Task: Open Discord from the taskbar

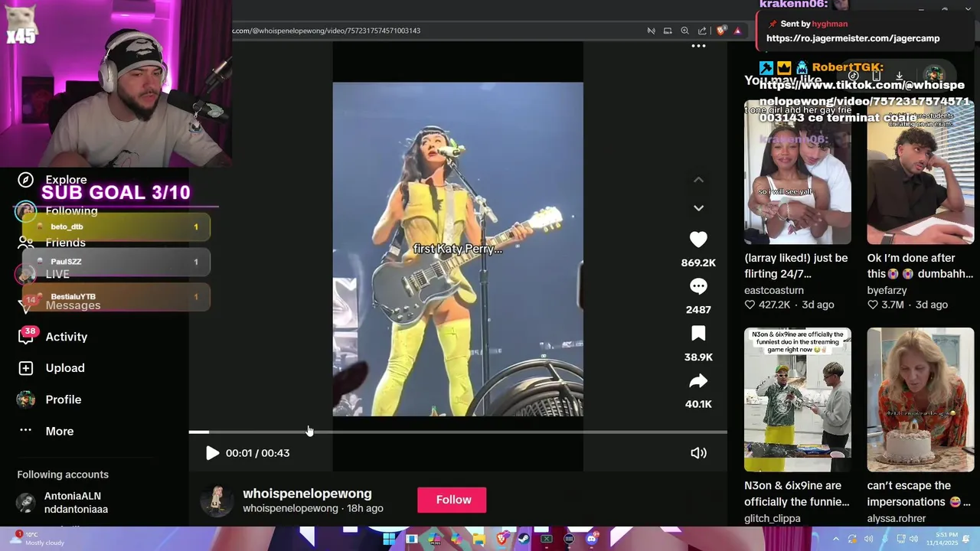Action: coord(591,539)
